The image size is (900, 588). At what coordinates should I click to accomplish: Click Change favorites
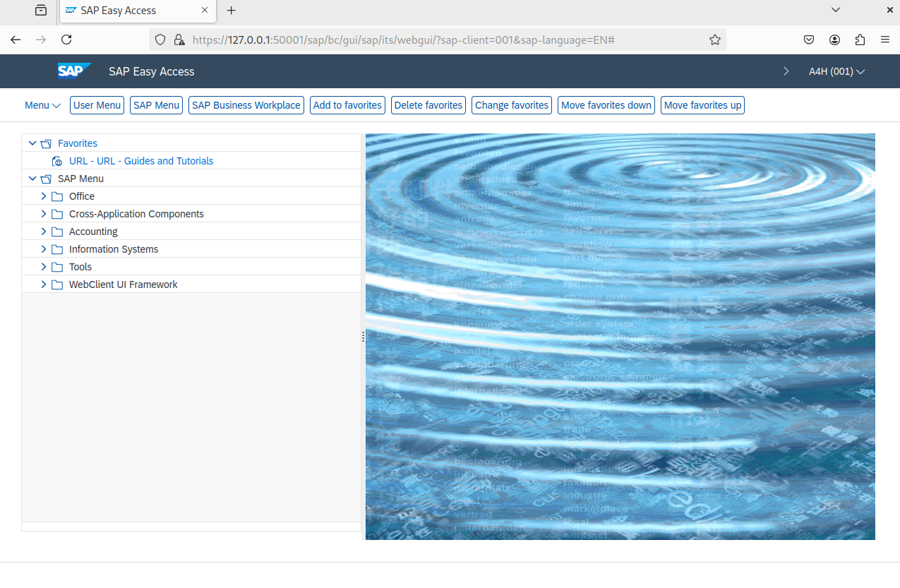click(512, 105)
